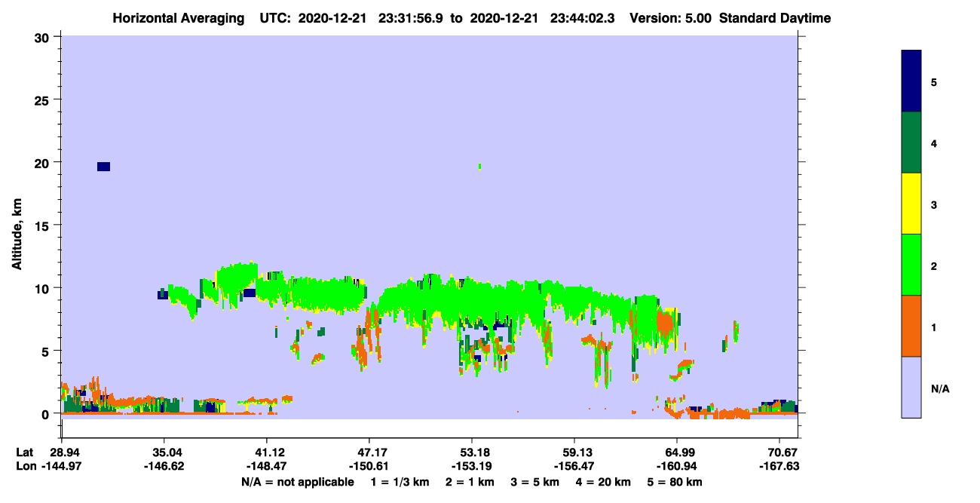Click the isolated dark blue block near 20 km

click(103, 167)
